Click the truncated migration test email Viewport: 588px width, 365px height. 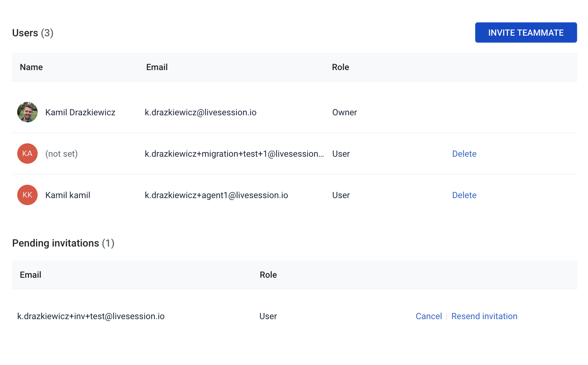coord(234,154)
